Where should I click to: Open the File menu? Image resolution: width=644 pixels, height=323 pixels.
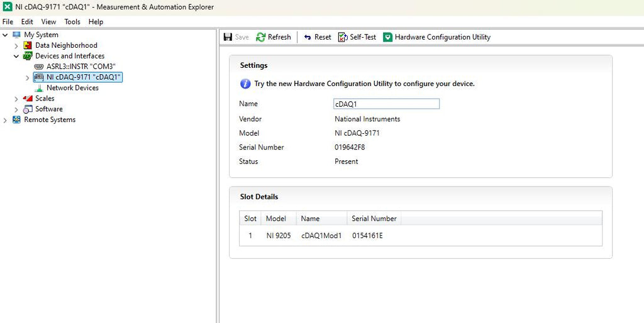coord(8,22)
